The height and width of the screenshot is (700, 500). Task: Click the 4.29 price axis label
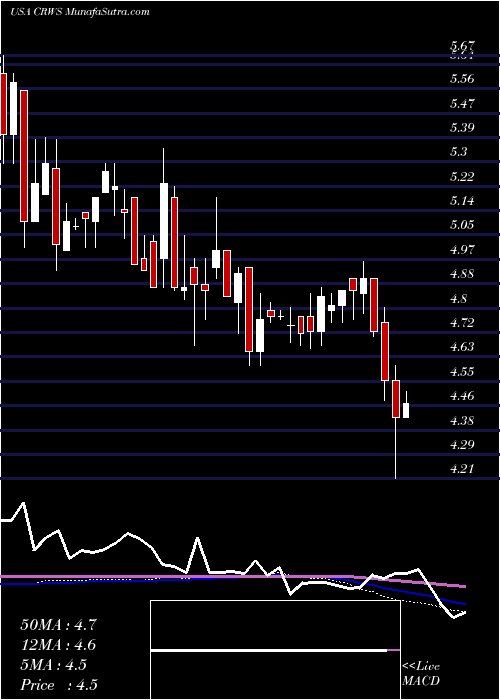pyautogui.click(x=463, y=444)
